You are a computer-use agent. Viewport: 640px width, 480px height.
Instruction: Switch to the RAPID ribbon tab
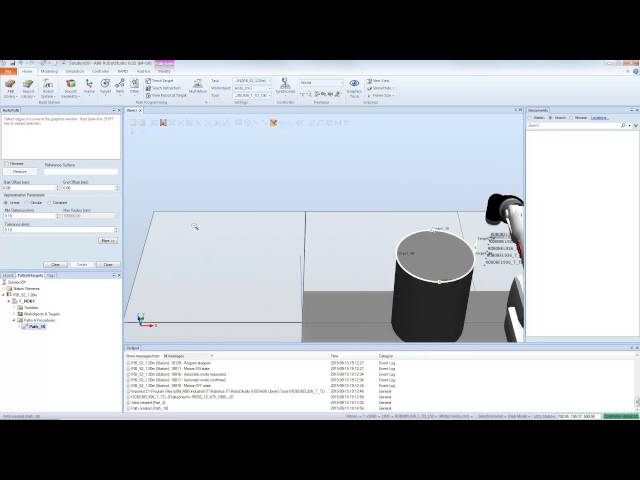[x=122, y=71]
